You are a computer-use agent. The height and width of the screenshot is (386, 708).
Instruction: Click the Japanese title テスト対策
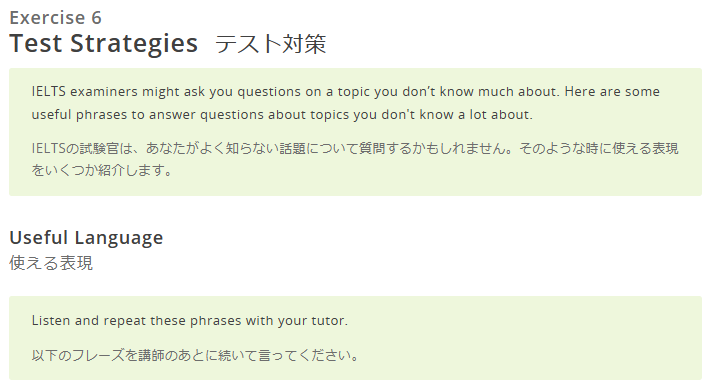(x=270, y=44)
